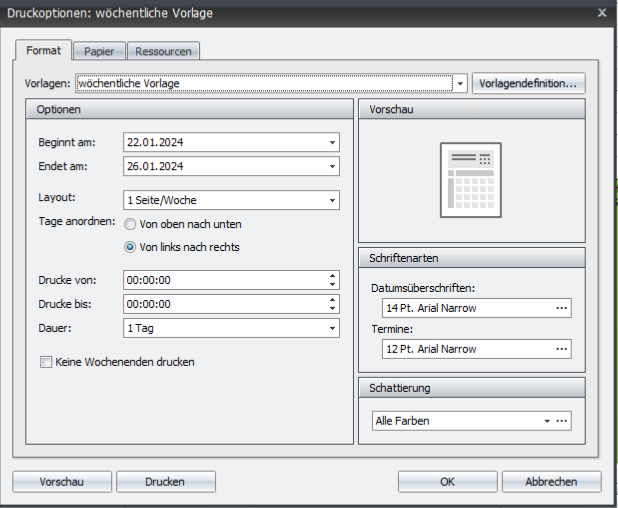Expand the Dauer dropdown
Image resolution: width=618 pixels, height=508 pixels.
[x=332, y=328]
